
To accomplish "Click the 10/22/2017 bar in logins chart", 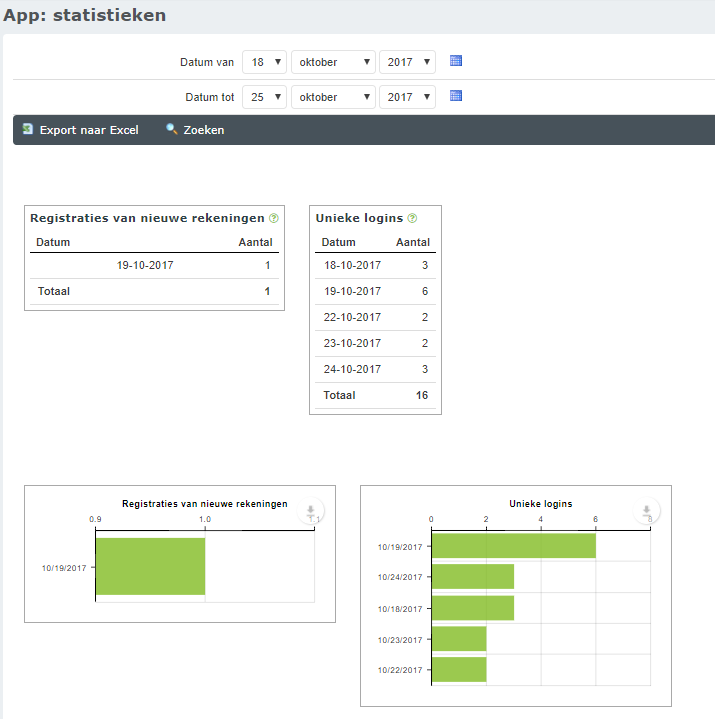I will click(459, 669).
